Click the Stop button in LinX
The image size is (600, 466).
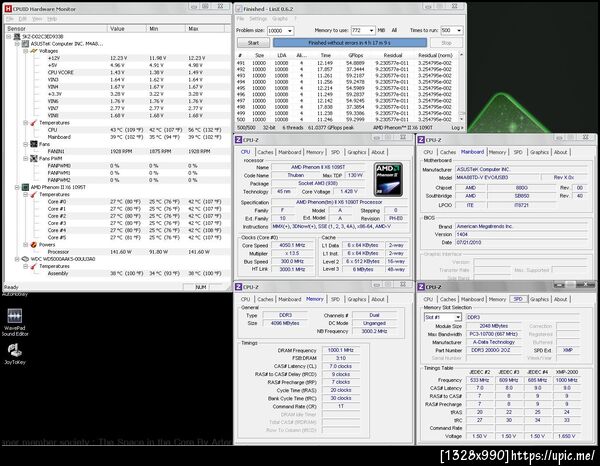[446, 43]
